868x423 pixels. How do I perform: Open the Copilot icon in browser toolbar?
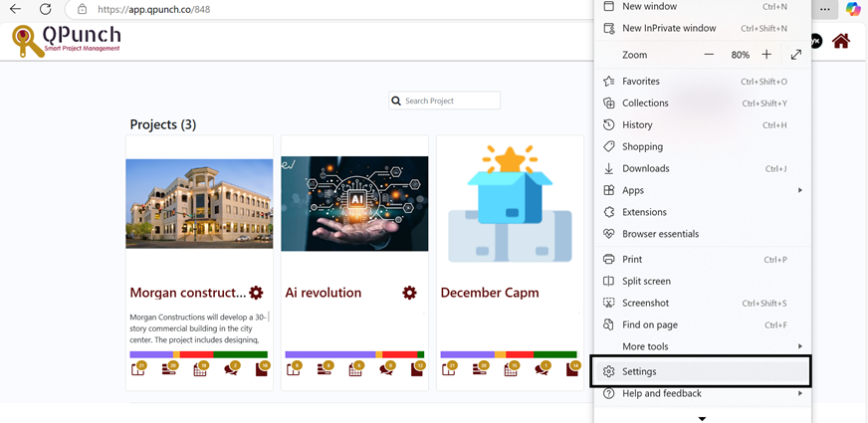pos(853,9)
